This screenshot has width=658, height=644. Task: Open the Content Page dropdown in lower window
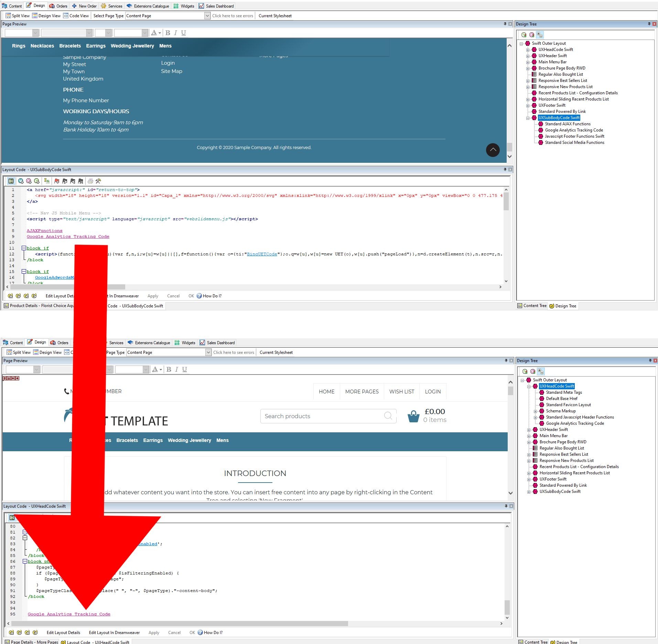[x=208, y=352]
